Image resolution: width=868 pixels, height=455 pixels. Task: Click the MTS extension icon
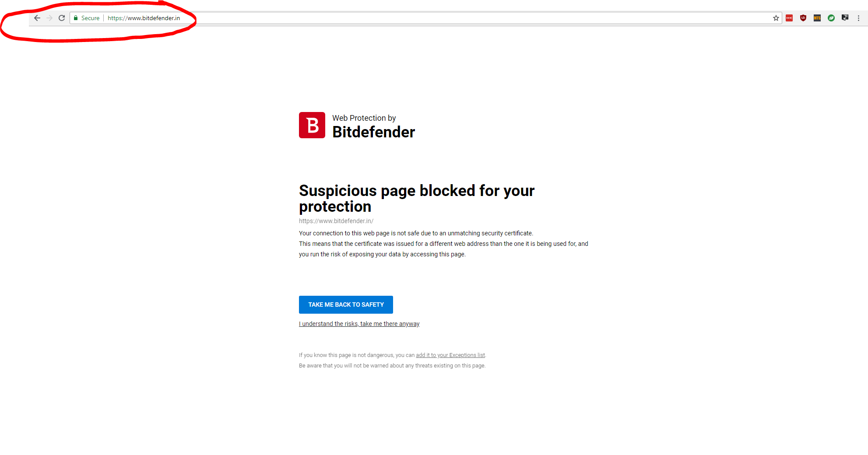(x=817, y=18)
